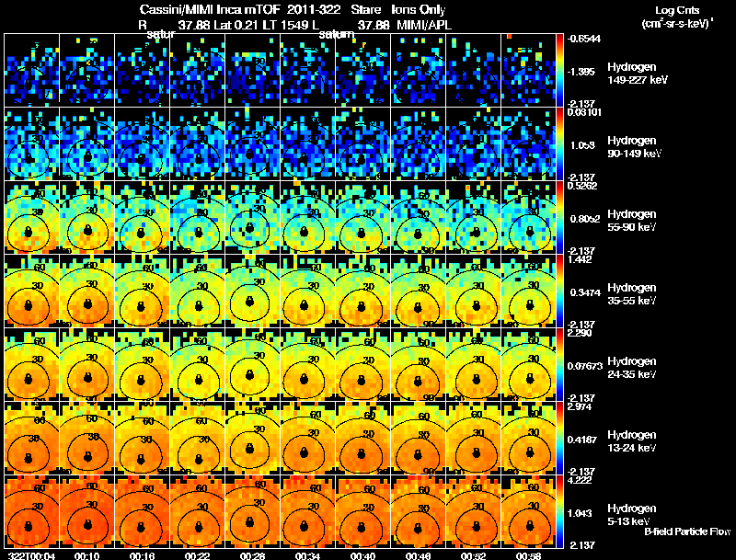Click the 00:40 time axis label
The height and width of the screenshot is (560, 736).
point(363,555)
